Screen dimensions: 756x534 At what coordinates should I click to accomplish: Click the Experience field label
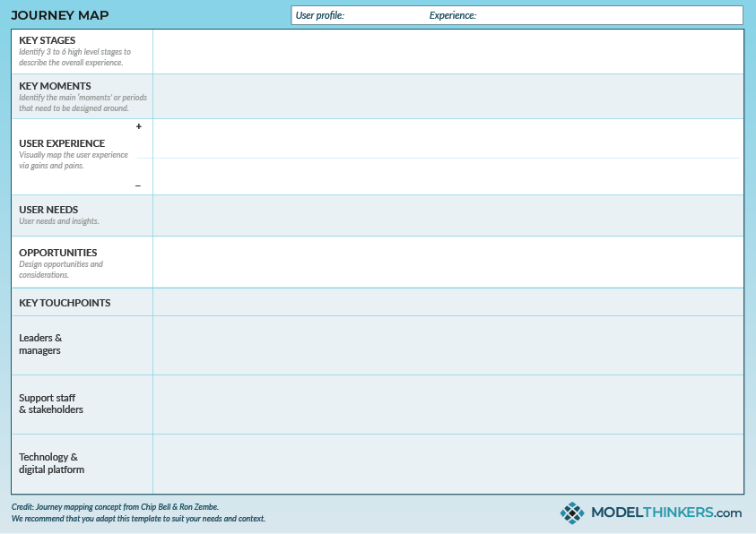(x=453, y=15)
